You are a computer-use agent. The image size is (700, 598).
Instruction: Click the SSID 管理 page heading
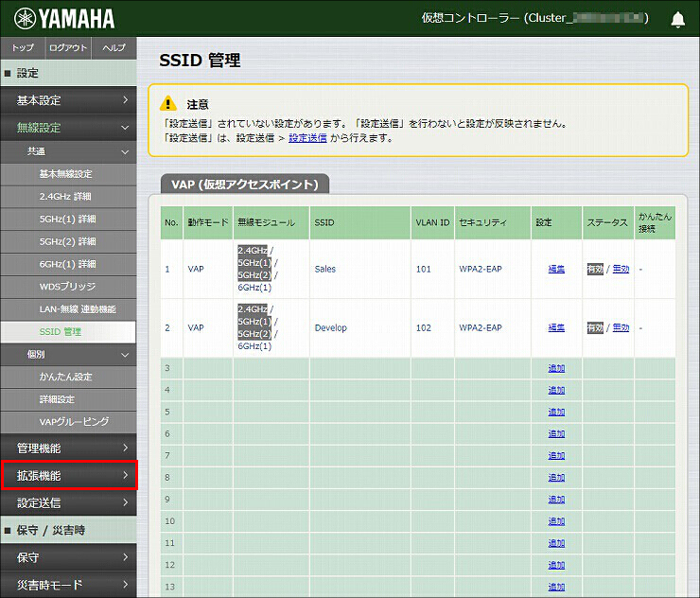click(200, 61)
